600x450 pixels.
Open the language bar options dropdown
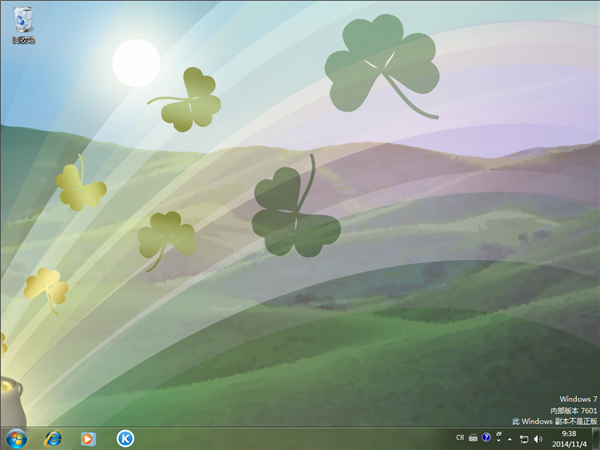pyautogui.click(x=497, y=440)
